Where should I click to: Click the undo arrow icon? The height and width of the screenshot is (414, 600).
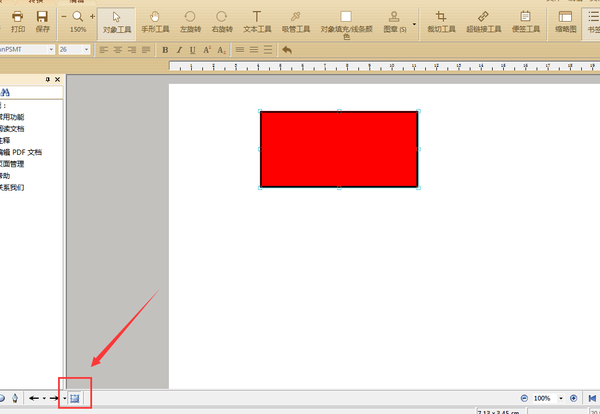pos(287,50)
